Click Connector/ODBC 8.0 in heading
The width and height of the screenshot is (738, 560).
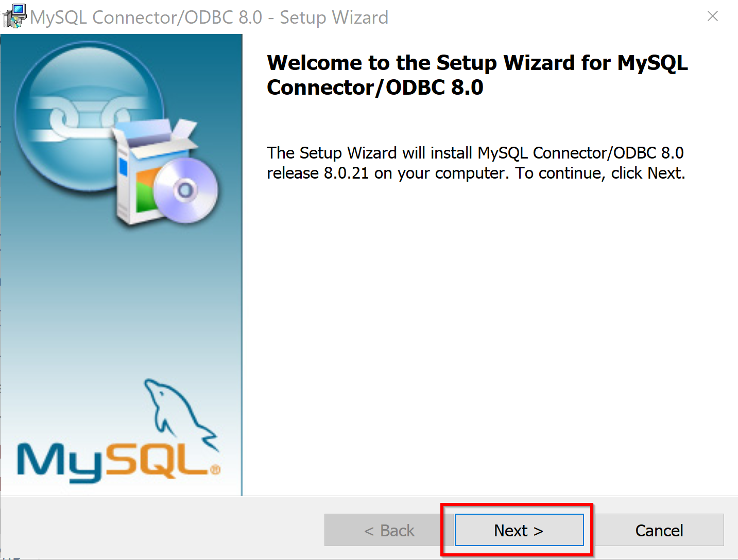(x=375, y=87)
